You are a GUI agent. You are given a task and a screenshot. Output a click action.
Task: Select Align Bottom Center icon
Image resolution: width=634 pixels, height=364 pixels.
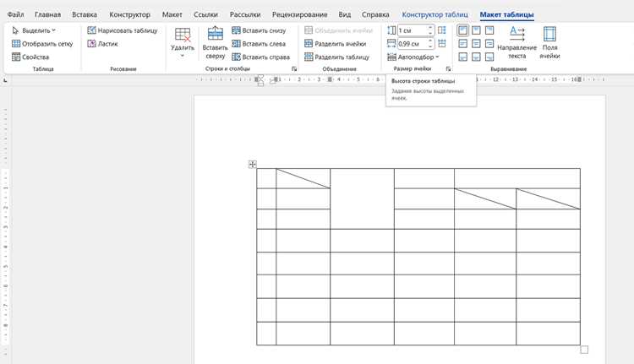click(476, 57)
